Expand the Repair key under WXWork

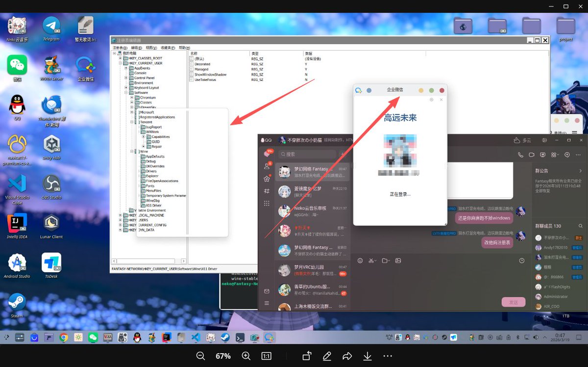(144, 146)
